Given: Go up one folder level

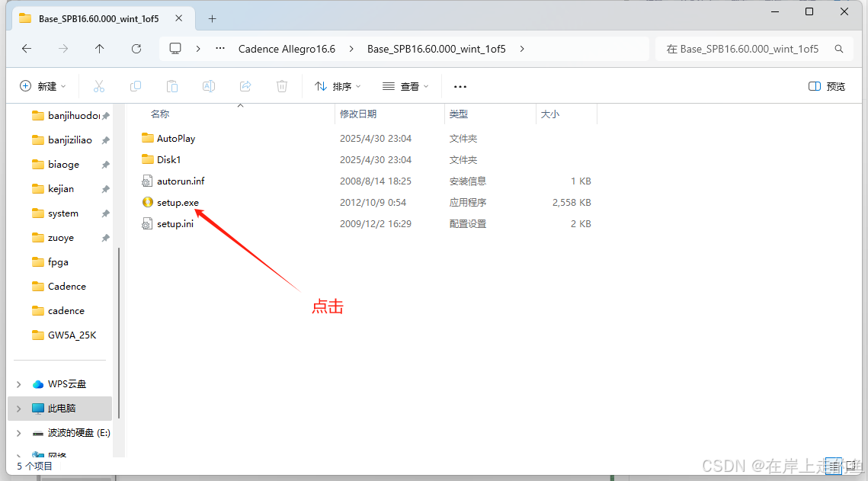Looking at the screenshot, I should [x=100, y=49].
